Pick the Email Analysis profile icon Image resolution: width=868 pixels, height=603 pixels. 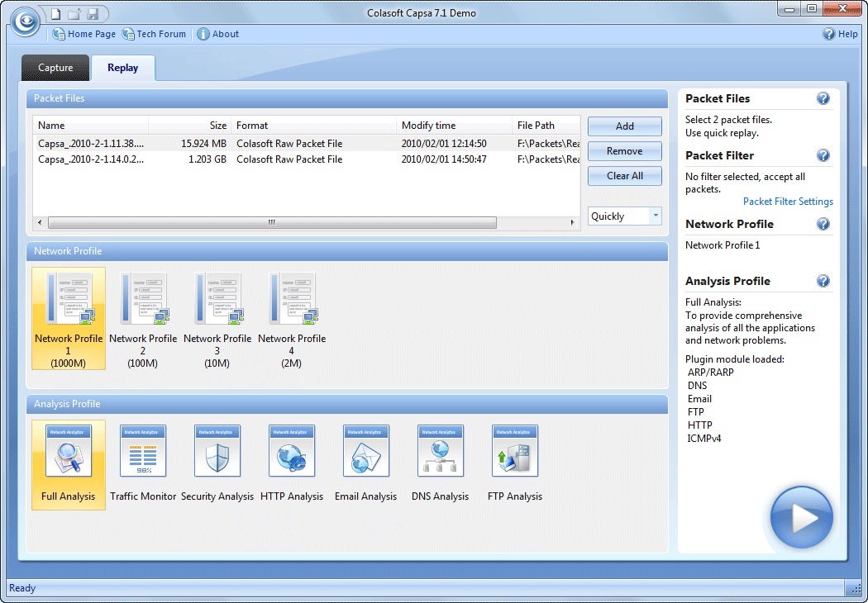coord(365,451)
